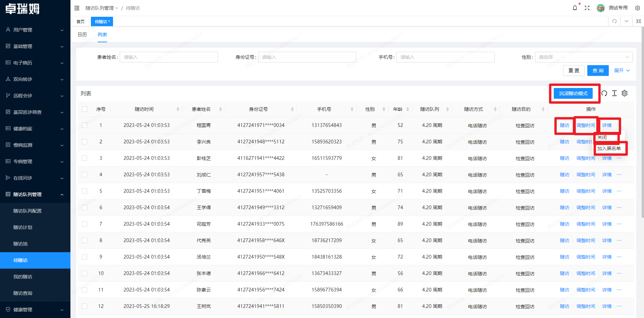Collapse 随访队列管理 sidebar menu
The width and height of the screenshot is (644, 318).
35,194
